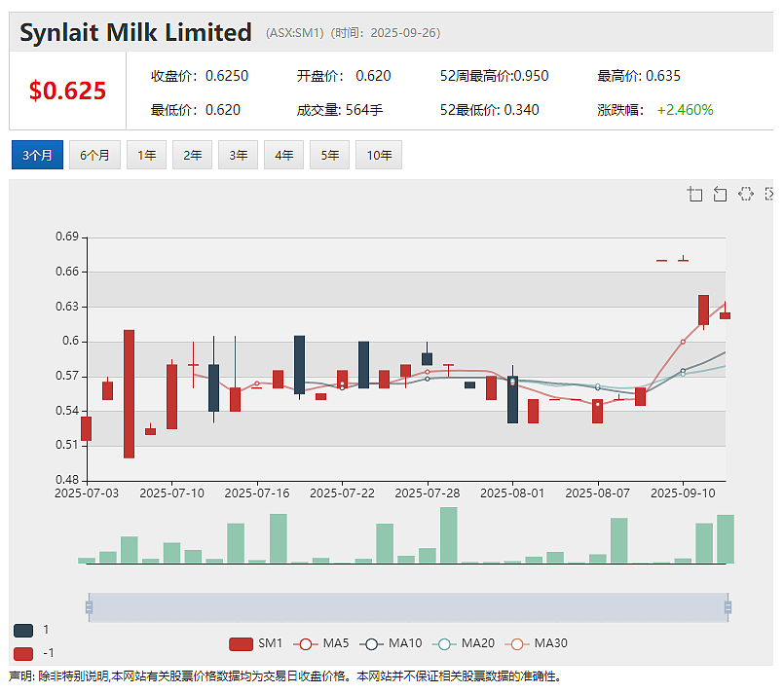The image size is (784, 693).
Task: Click the 2025-08-07 axis date label
Action: (x=598, y=493)
